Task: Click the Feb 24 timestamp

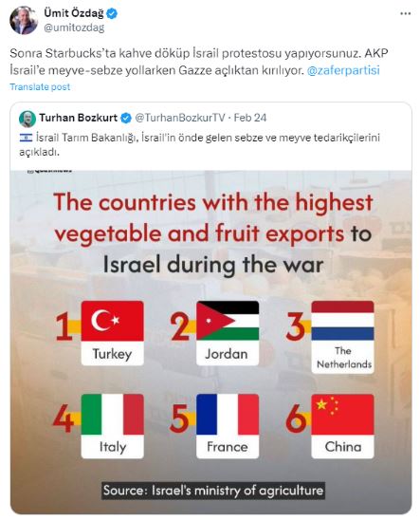Action: [x=250, y=118]
